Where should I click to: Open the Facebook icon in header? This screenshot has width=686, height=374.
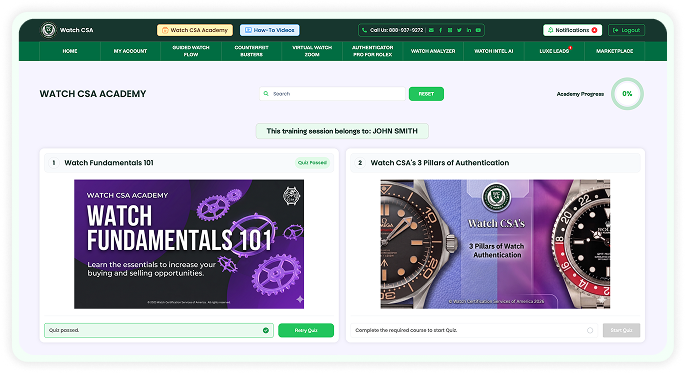coord(441,30)
